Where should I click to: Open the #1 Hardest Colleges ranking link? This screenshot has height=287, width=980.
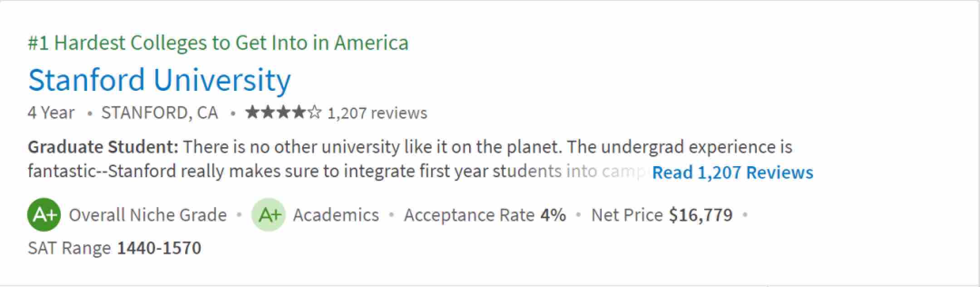coord(218,43)
